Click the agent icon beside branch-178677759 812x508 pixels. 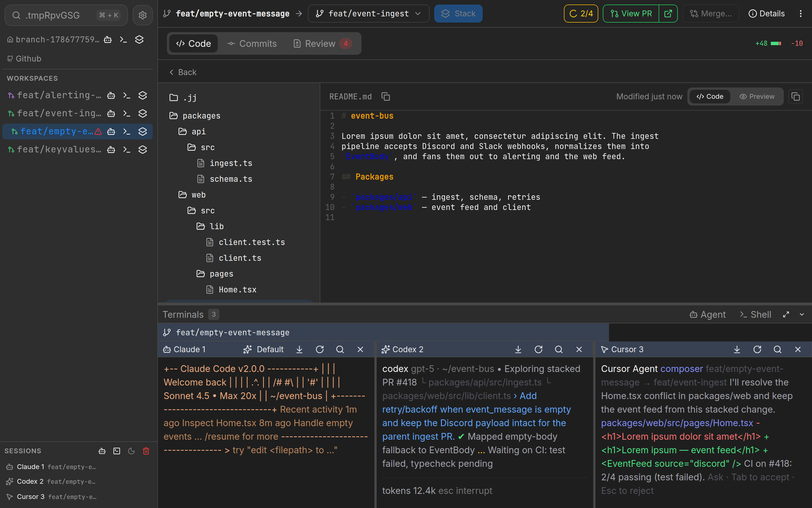point(108,40)
